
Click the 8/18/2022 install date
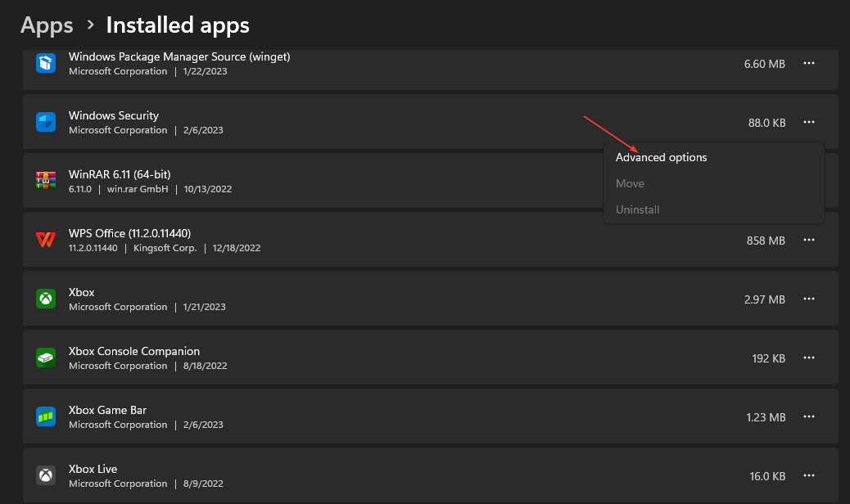point(205,366)
